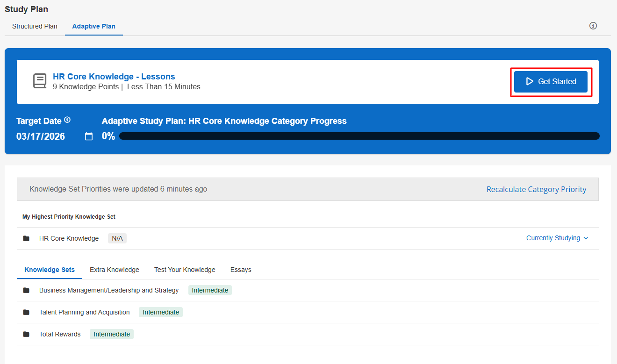Open the Essays tab

coord(241,270)
